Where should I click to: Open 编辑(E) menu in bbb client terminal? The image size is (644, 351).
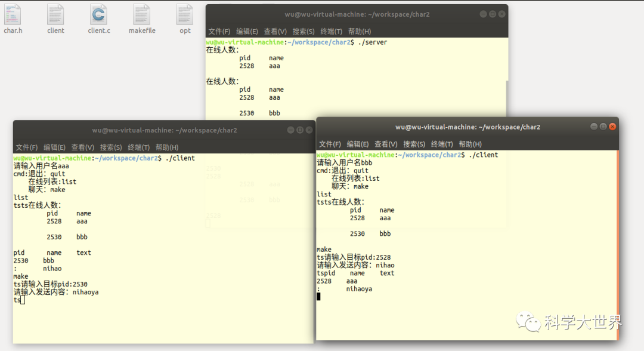(x=358, y=144)
